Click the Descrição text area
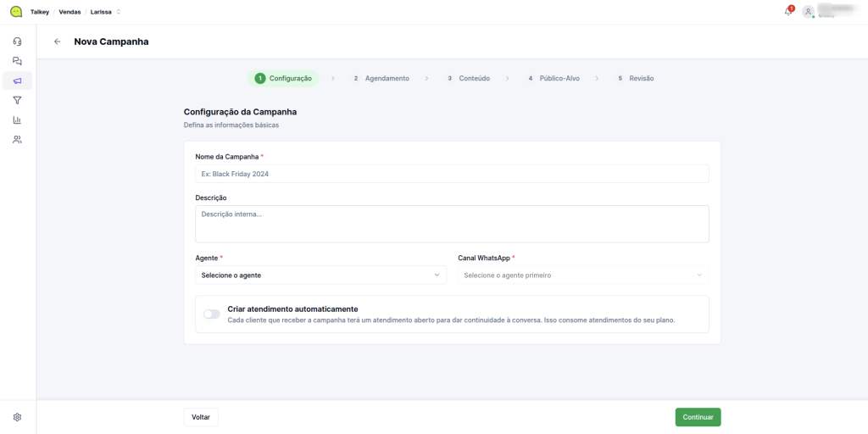Viewport: 868px width, 434px height. pyautogui.click(x=452, y=224)
